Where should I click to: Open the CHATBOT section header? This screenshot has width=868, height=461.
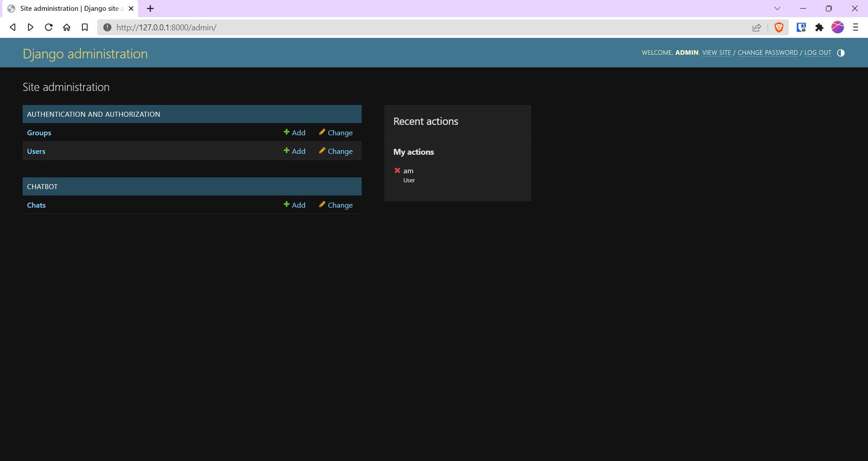pos(42,187)
